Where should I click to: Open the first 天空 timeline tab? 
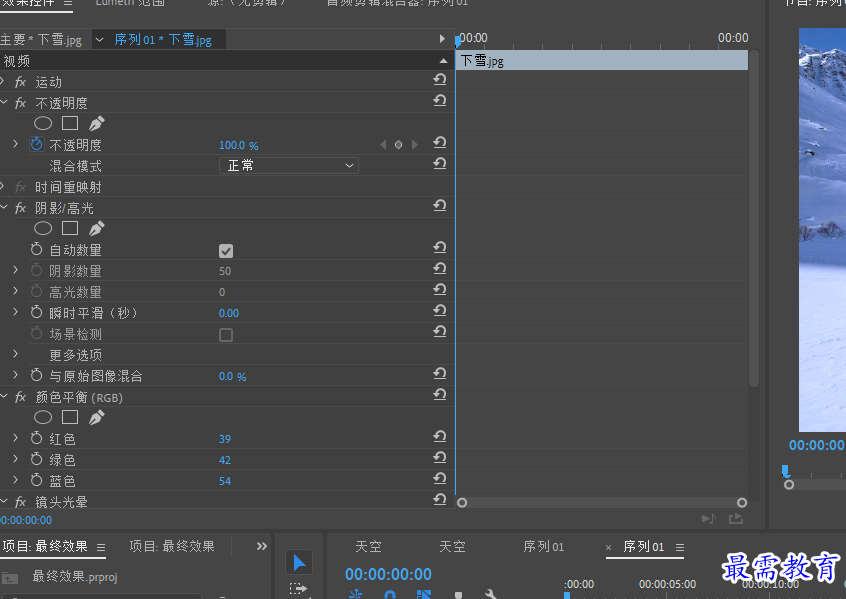369,547
